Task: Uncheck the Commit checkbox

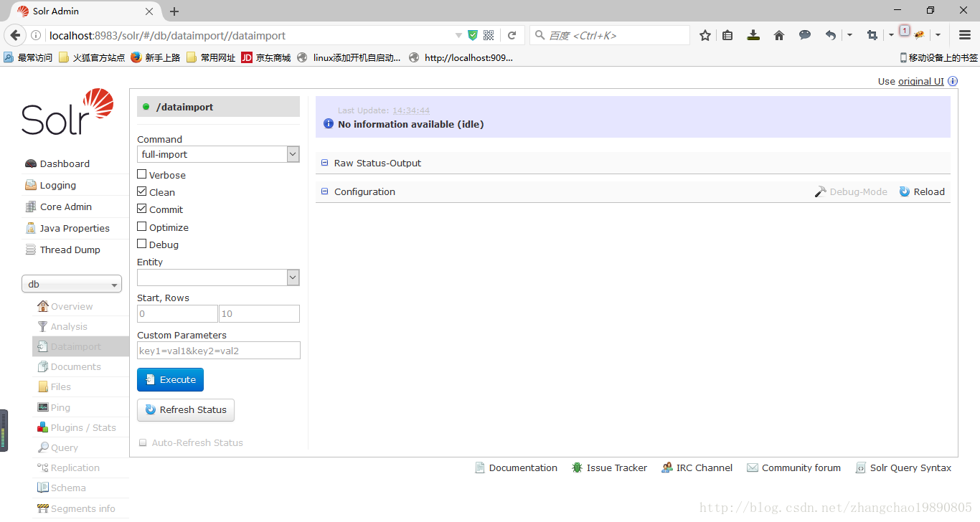Action: pyautogui.click(x=142, y=209)
